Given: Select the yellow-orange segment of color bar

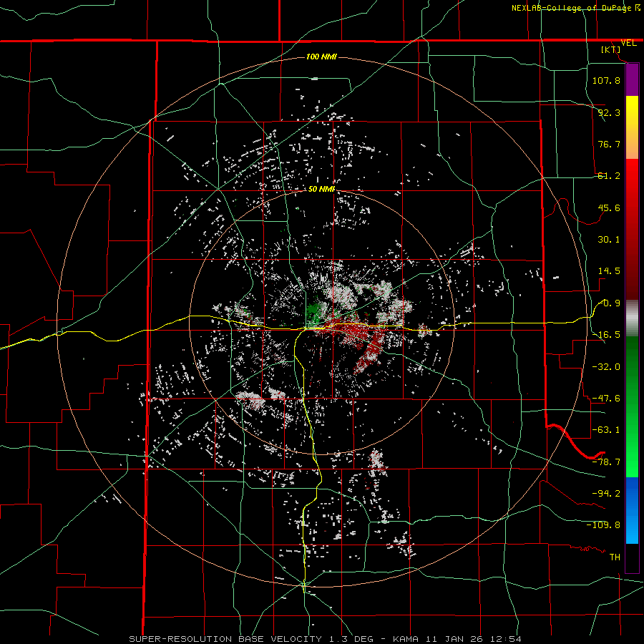Looking at the screenshot, I should 632,127.
